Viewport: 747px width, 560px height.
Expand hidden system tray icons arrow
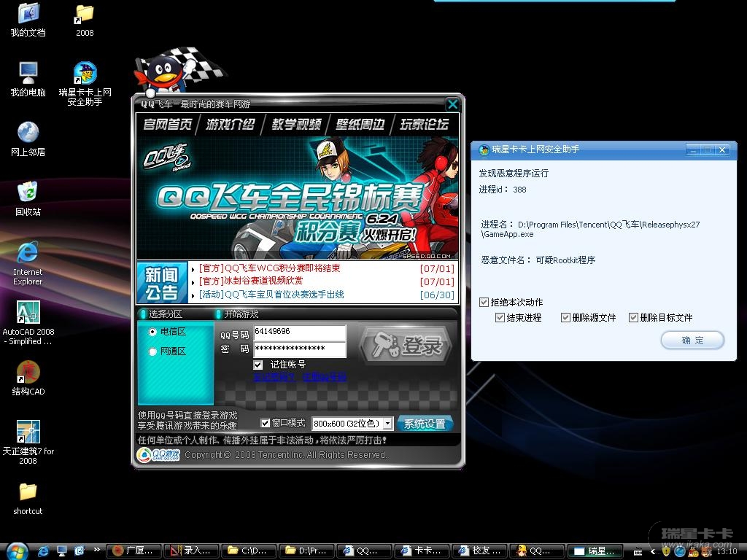(653, 551)
